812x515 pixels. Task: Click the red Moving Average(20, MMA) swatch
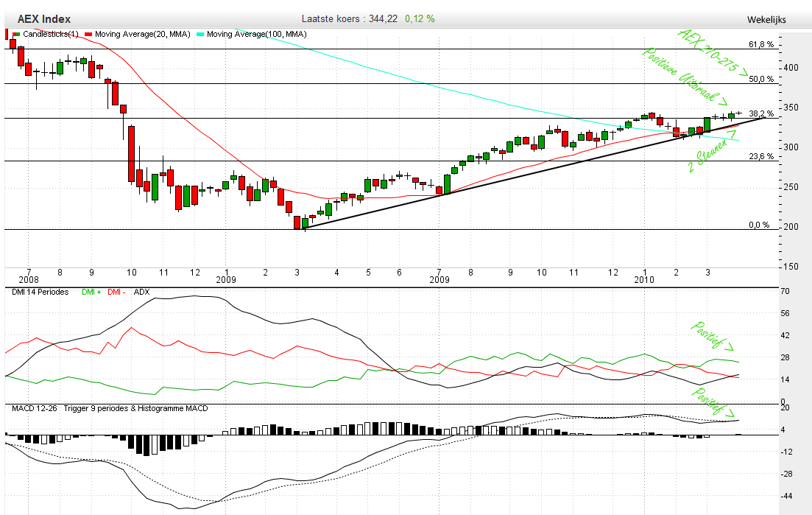pos(90,34)
